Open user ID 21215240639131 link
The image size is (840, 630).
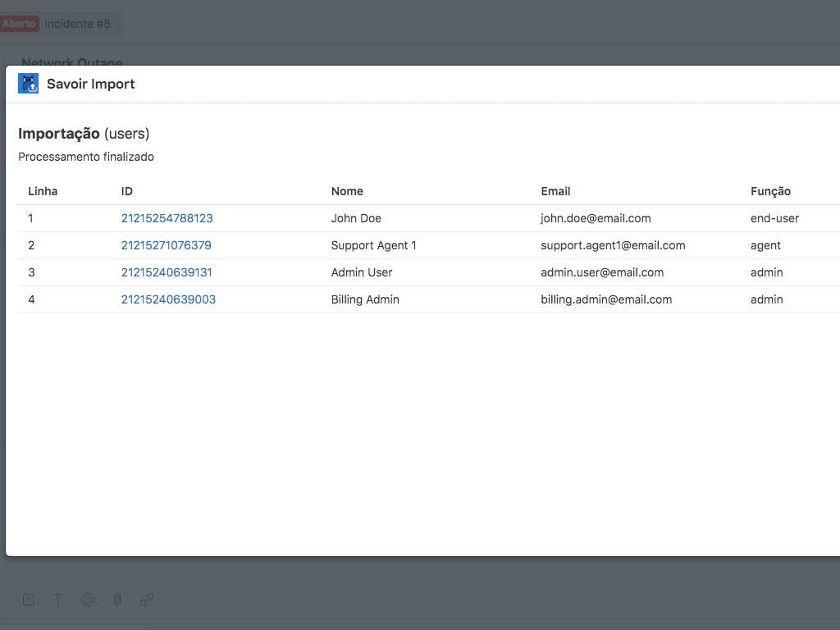167,272
